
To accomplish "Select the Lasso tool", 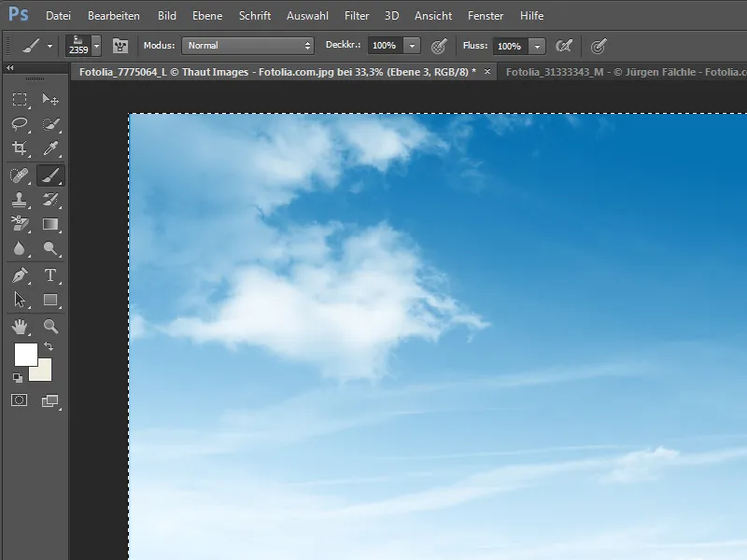I will coord(20,124).
